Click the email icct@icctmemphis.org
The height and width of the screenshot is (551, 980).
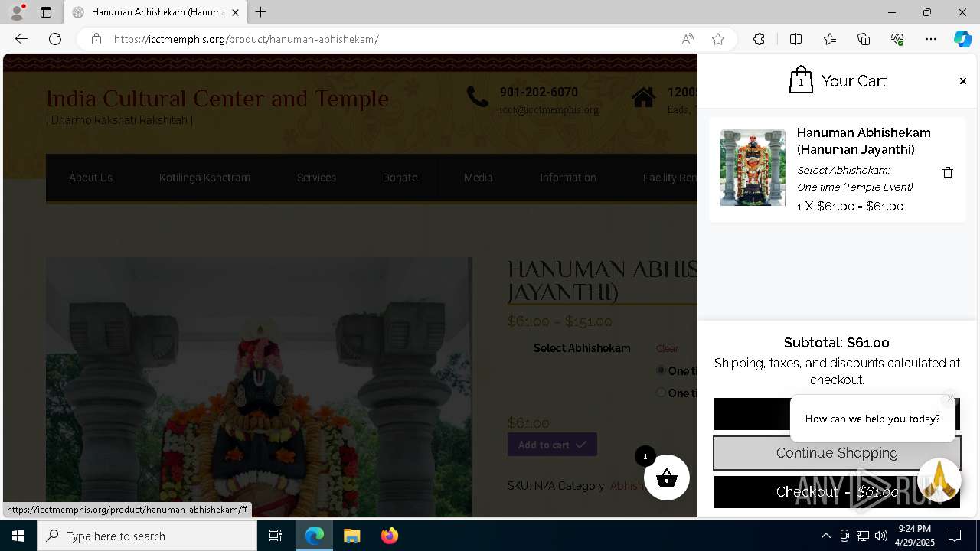click(549, 110)
